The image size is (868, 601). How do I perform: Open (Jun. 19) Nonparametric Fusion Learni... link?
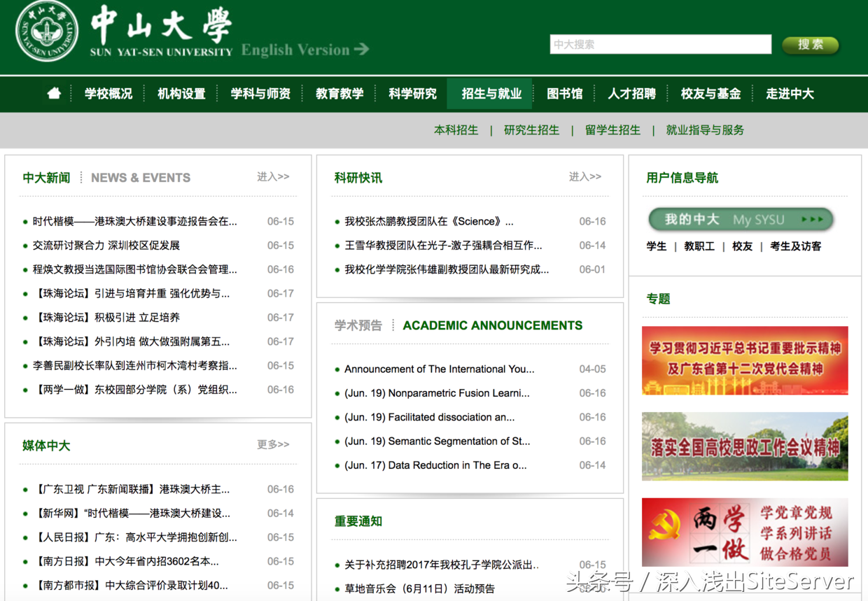pos(437,393)
